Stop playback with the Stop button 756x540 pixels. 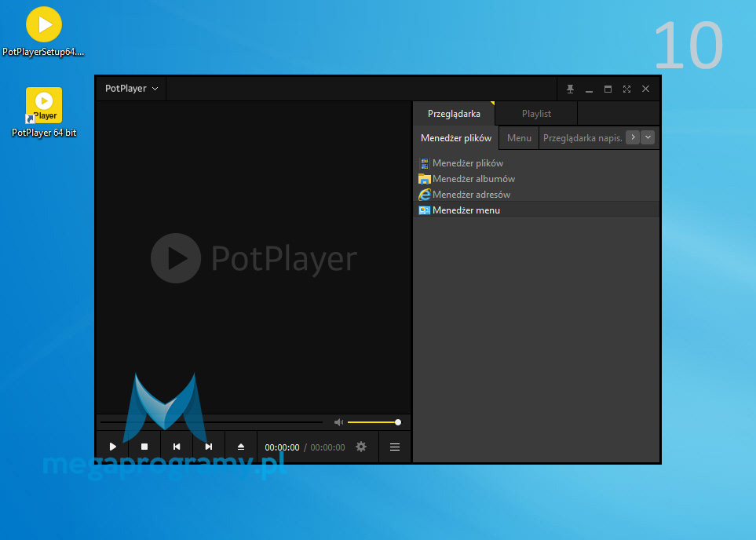(x=144, y=447)
